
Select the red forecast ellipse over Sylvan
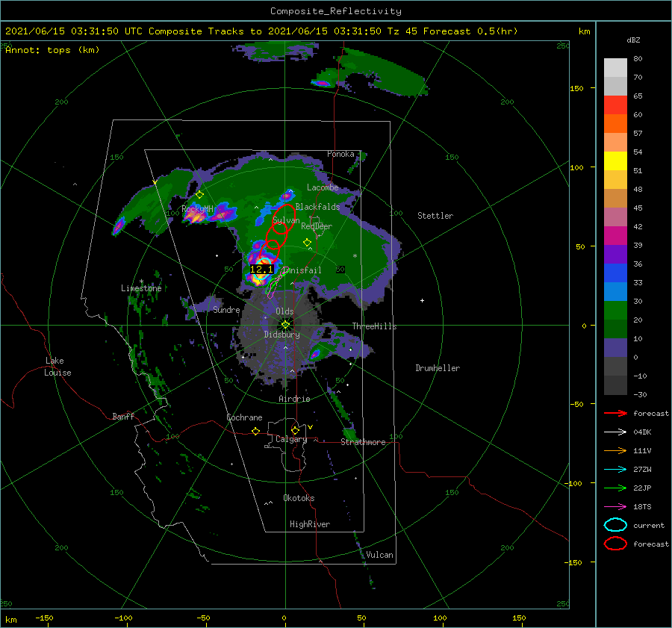pyautogui.click(x=284, y=219)
